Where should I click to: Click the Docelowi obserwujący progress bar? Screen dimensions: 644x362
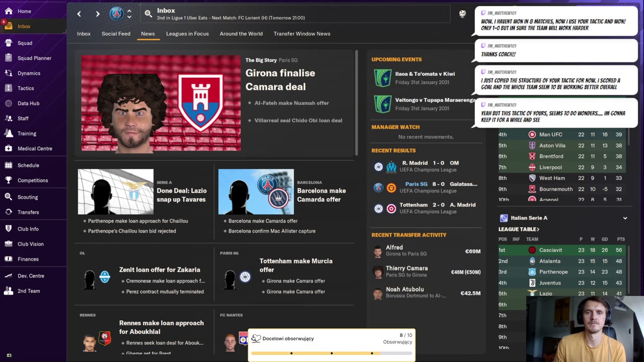tap(332, 353)
